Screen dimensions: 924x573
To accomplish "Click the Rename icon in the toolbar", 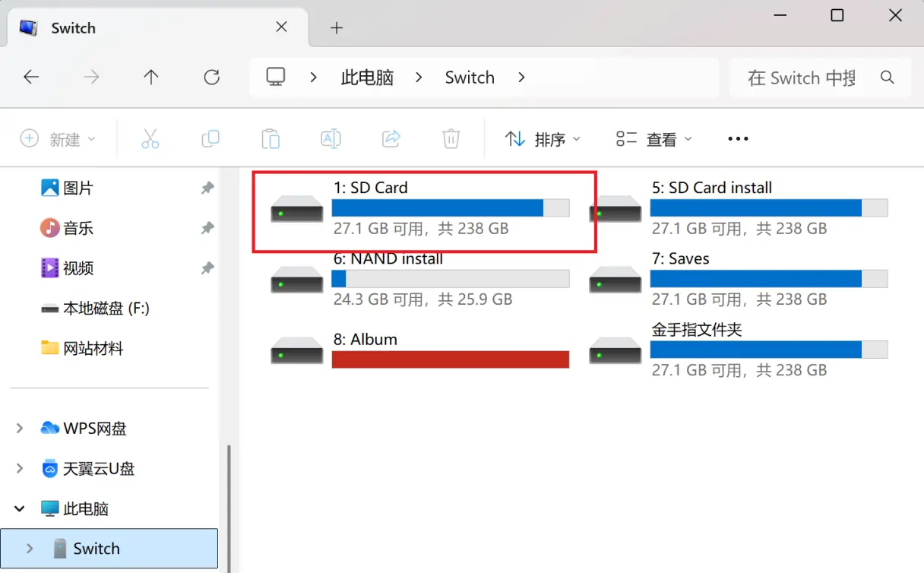I will 331,138.
